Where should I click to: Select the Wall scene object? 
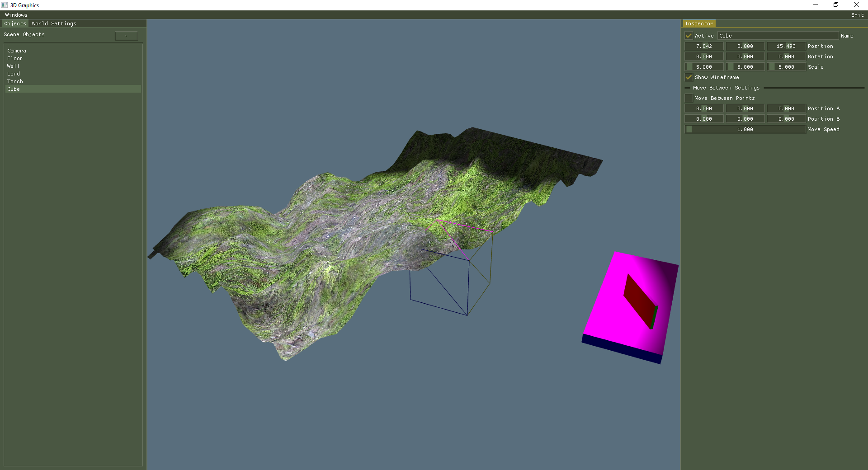[14, 66]
